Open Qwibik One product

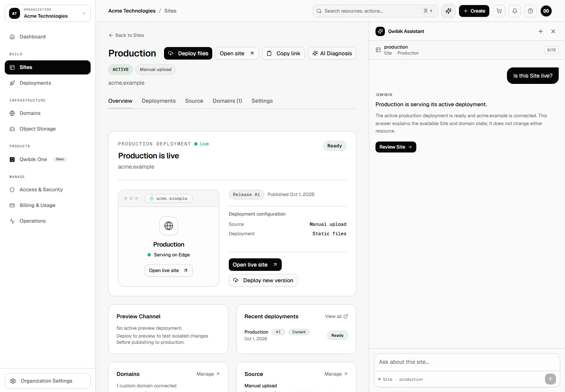click(x=47, y=160)
